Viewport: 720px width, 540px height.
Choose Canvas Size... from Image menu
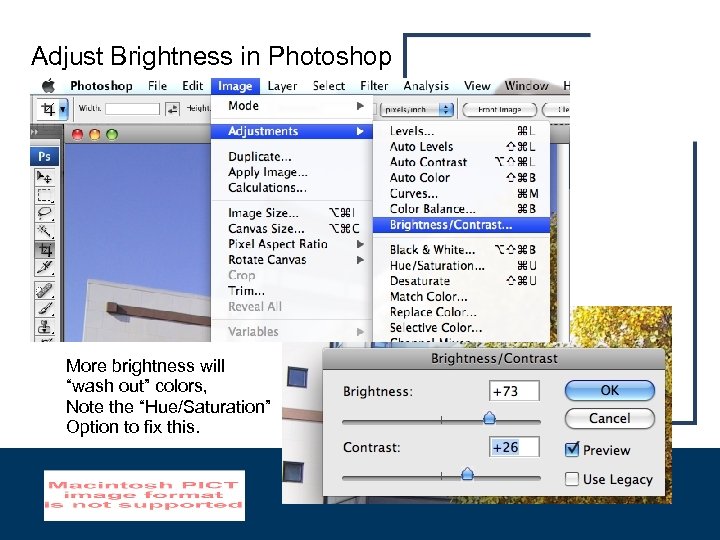tap(292, 228)
